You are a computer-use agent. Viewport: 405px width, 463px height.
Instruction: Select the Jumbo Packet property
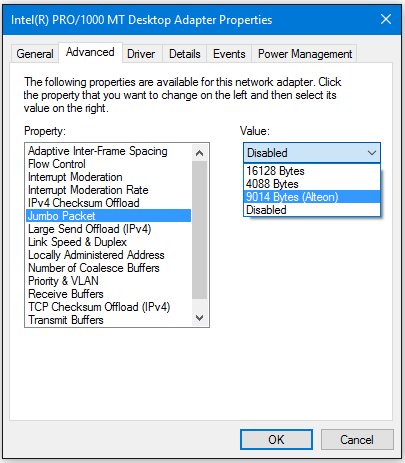point(108,216)
